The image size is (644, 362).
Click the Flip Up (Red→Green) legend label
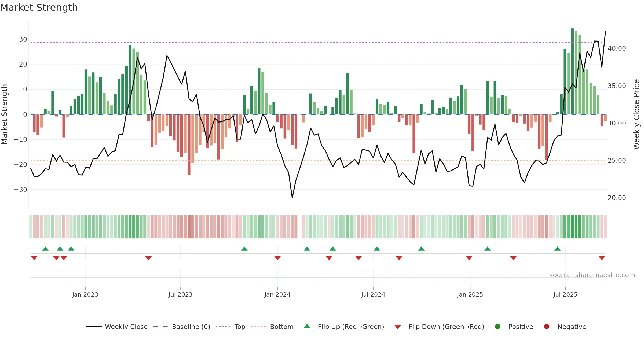[351, 327]
